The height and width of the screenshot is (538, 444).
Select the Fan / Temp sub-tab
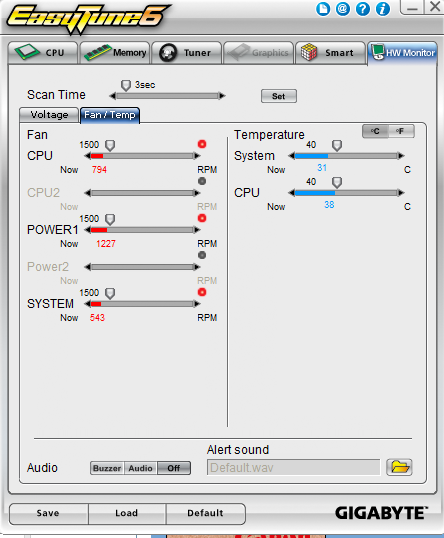coord(110,115)
